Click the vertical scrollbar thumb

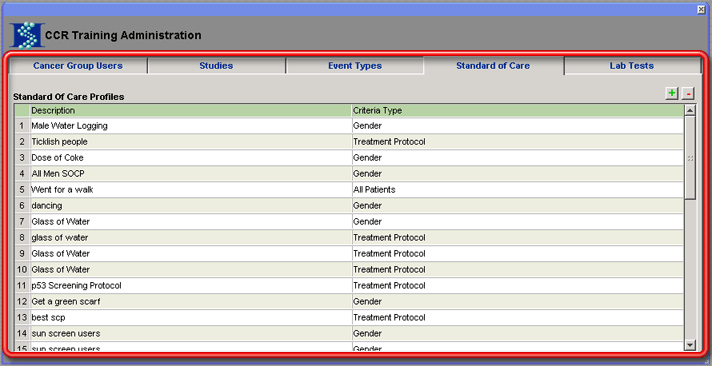[x=690, y=158]
